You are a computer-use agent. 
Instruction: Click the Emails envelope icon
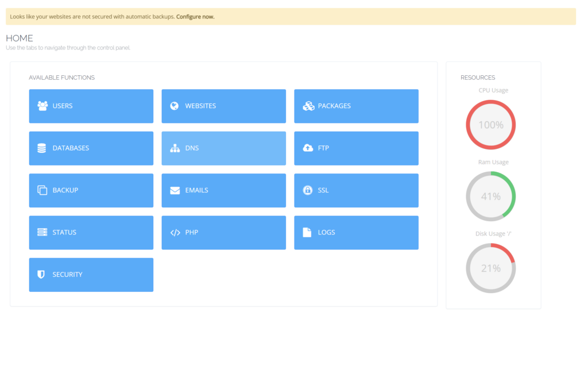coord(175,190)
